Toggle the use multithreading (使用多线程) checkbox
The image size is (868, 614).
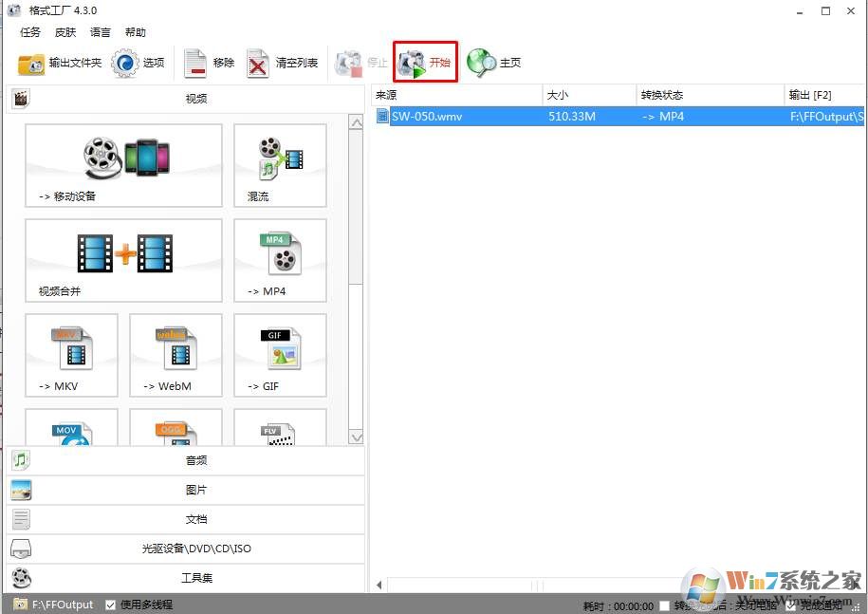(x=111, y=605)
